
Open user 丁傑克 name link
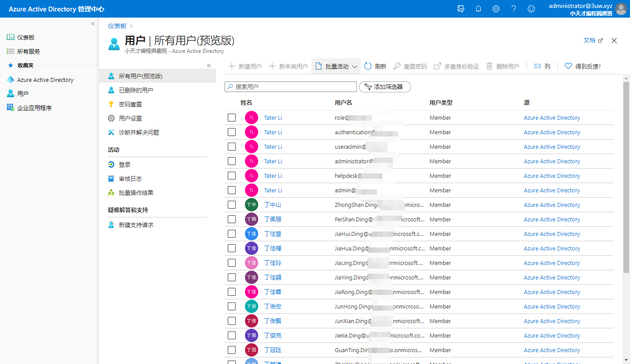[273, 335]
